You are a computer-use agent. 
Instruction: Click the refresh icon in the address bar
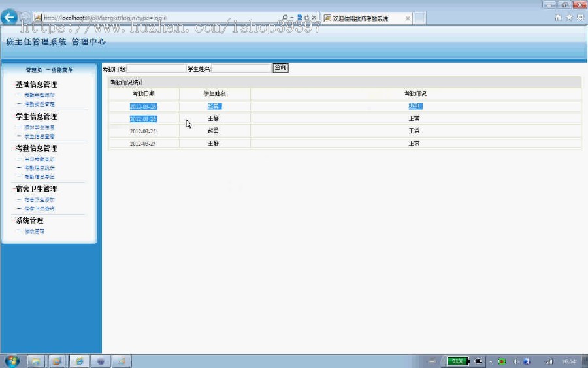coord(307,18)
